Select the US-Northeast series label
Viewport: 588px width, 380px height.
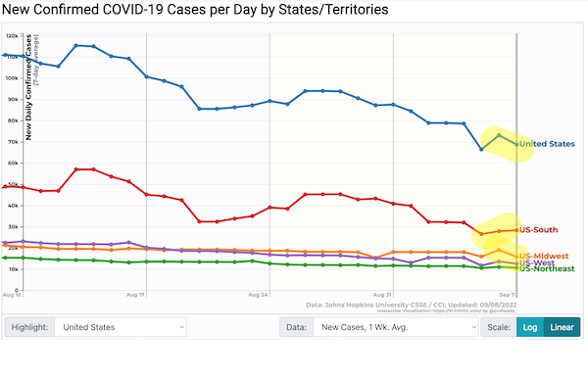tap(547, 268)
